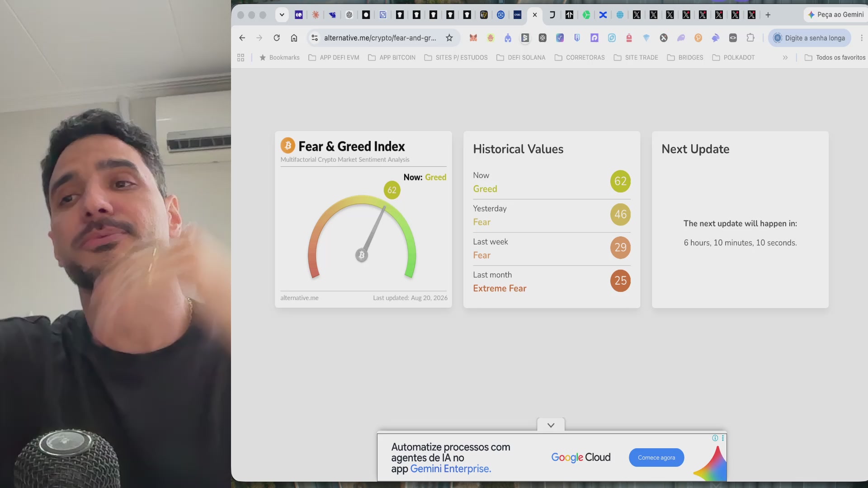This screenshot has width=868, height=488.
Task: Click the alternative.me footer text
Action: pos(299,298)
